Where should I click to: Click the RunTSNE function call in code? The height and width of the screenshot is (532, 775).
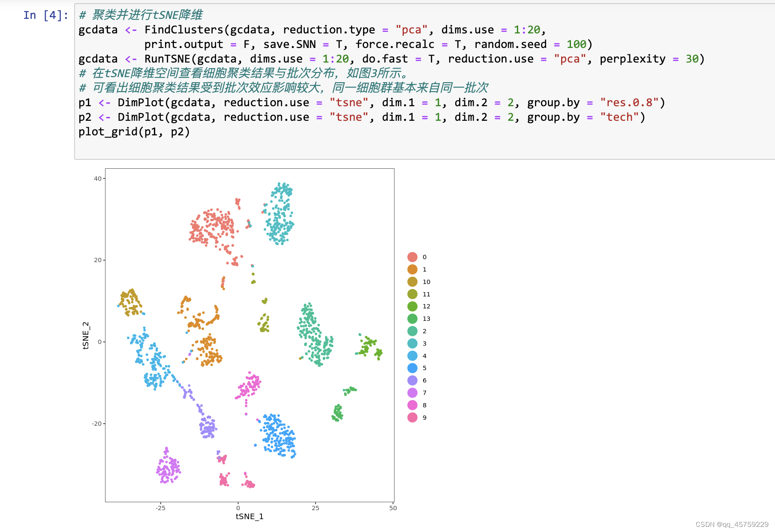(168, 59)
